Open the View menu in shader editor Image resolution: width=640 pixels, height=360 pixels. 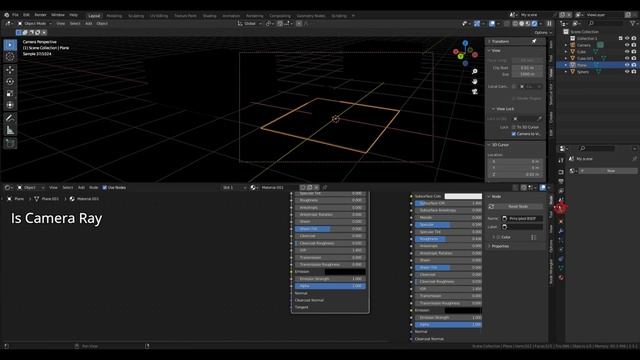53,188
